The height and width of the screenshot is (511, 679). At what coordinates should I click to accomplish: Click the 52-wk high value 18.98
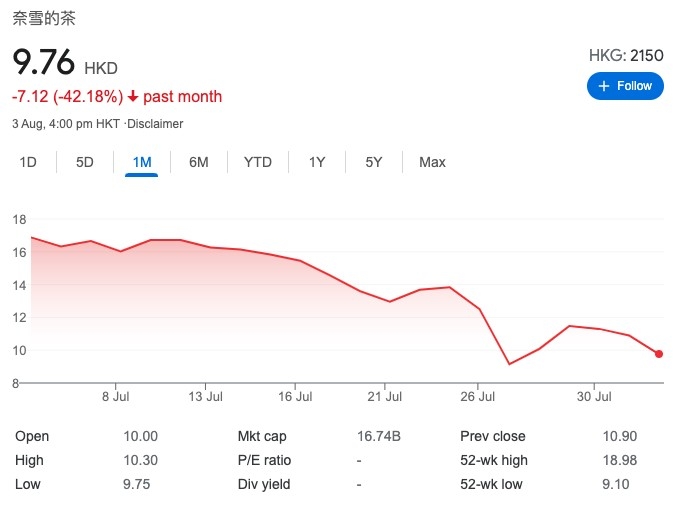620,460
